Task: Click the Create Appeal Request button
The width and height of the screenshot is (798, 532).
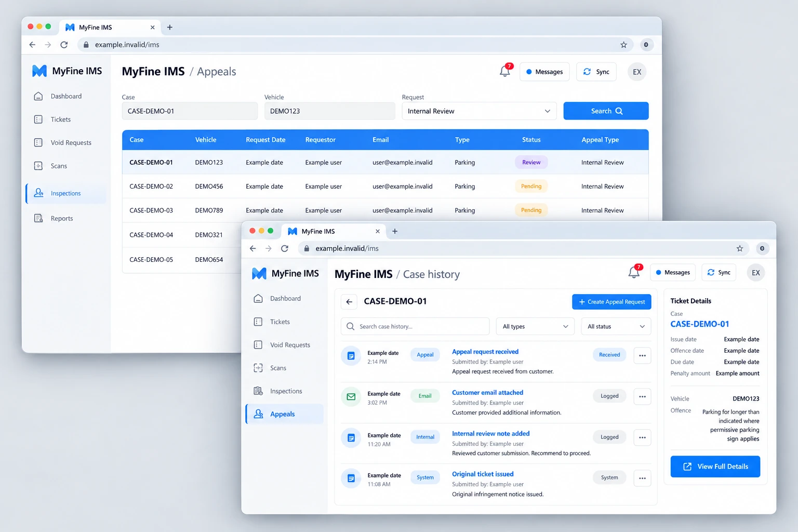Action: pyautogui.click(x=611, y=302)
